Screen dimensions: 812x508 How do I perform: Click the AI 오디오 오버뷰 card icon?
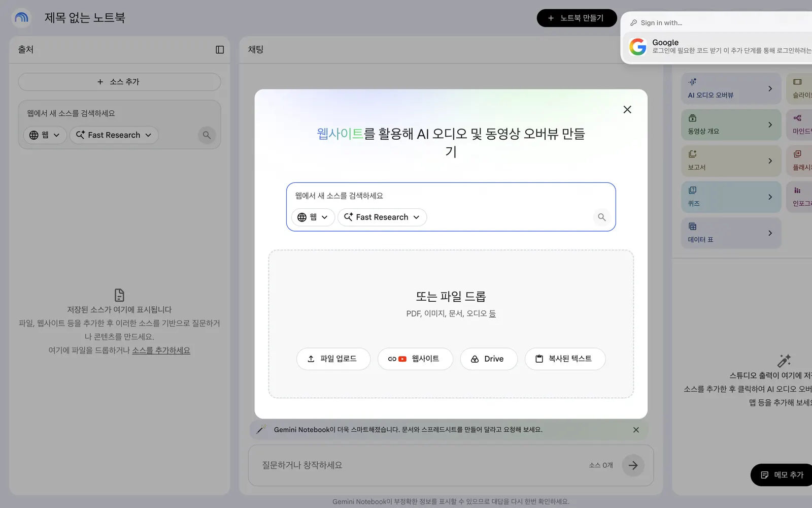click(x=692, y=82)
